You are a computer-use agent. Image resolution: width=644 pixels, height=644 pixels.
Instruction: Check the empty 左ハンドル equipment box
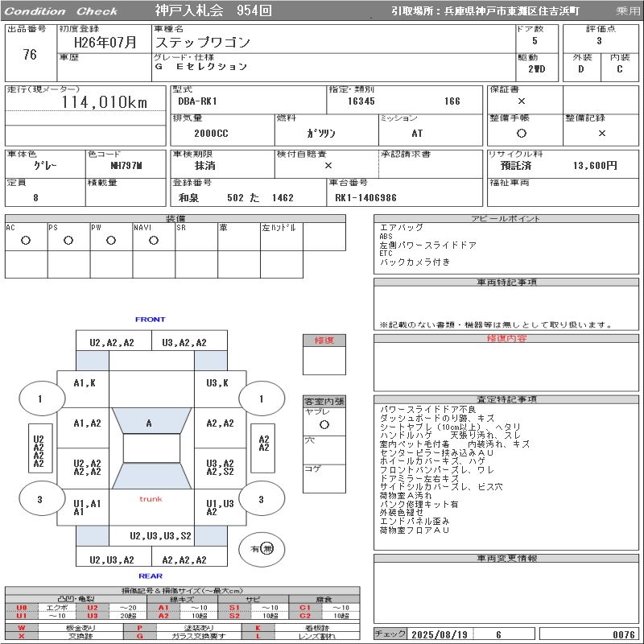point(281,241)
